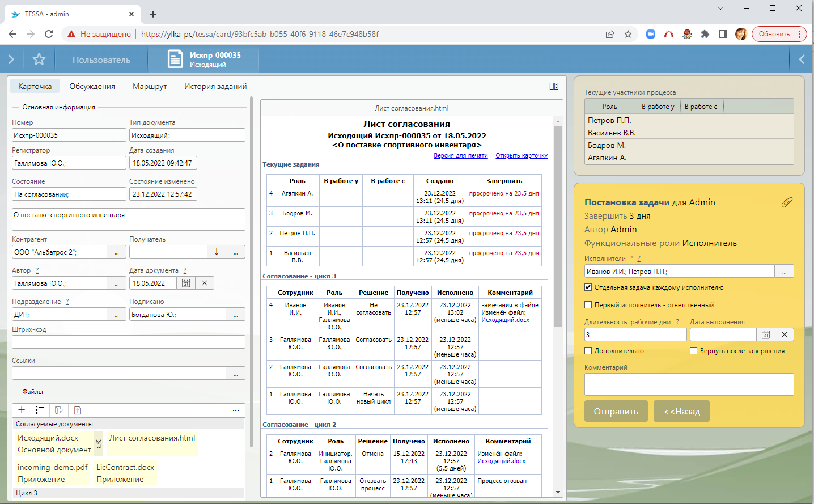The width and height of the screenshot is (814, 504).
Task: Open the Версия для печати link
Action: click(x=460, y=155)
